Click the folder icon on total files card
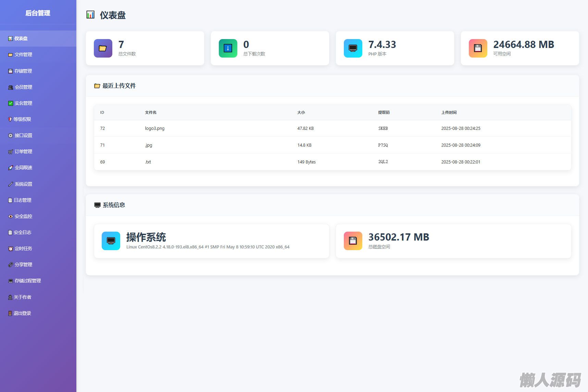Viewport: 588px width, 392px height. (x=103, y=48)
